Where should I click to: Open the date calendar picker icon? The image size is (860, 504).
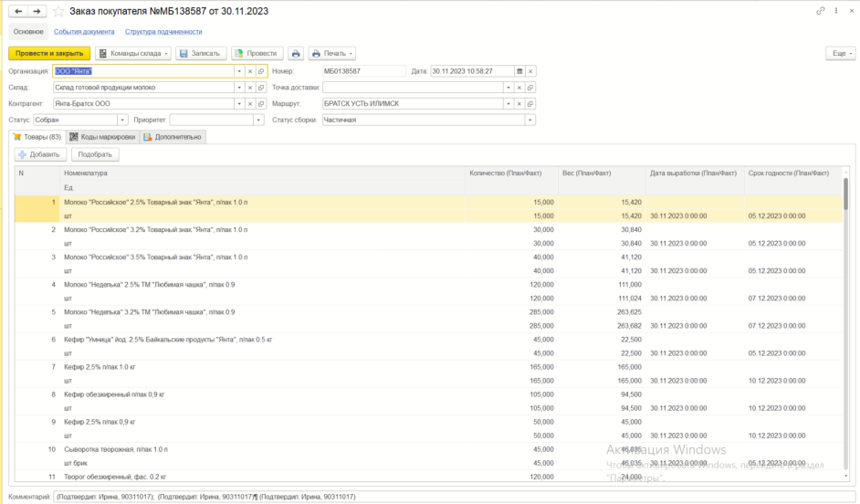519,71
